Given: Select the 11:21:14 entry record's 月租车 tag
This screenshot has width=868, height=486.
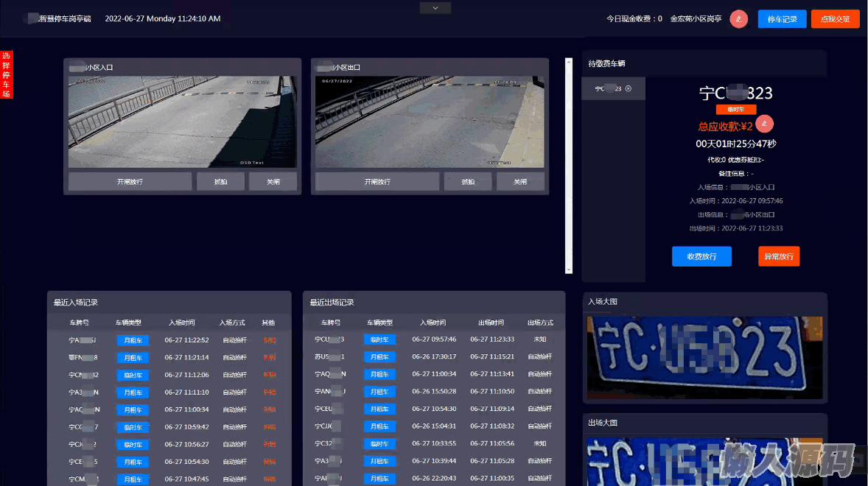Looking at the screenshot, I should (133, 358).
